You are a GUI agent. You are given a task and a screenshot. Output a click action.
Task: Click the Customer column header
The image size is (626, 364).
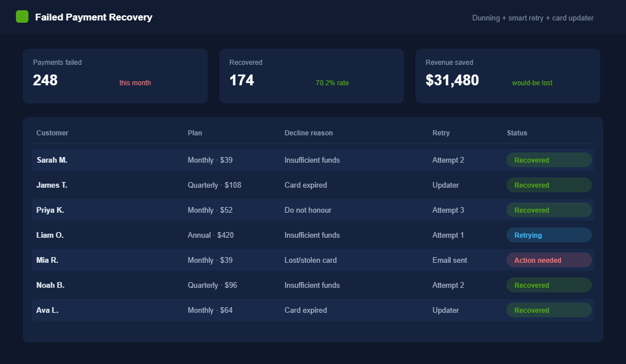click(x=52, y=133)
